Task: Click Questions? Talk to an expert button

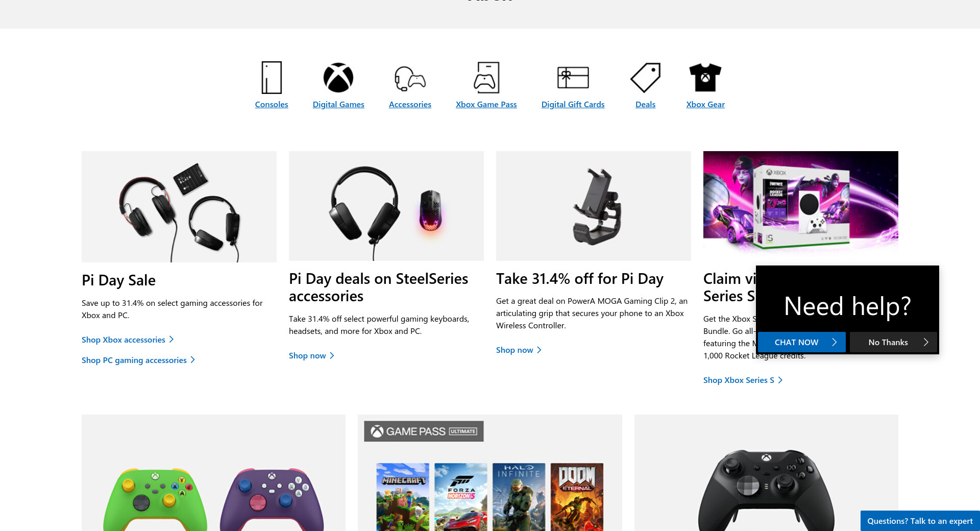Action: [920, 521]
